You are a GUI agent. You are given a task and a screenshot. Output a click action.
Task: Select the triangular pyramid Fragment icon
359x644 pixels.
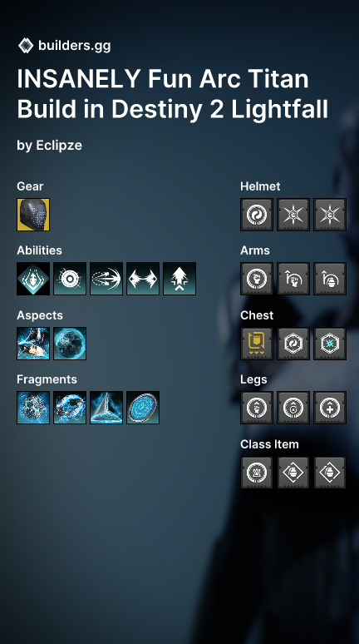click(x=106, y=408)
